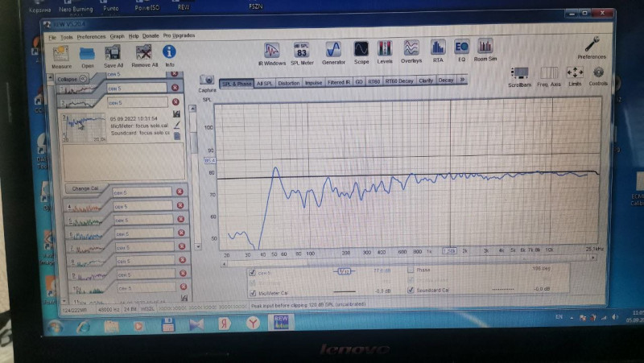Switch to the Filtered IR tab
Viewport: 644px width, 363px height.
[338, 82]
